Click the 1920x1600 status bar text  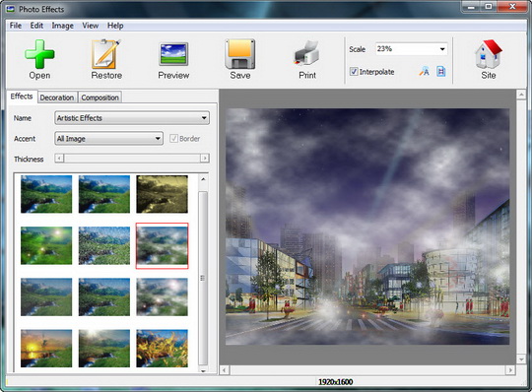(x=336, y=382)
